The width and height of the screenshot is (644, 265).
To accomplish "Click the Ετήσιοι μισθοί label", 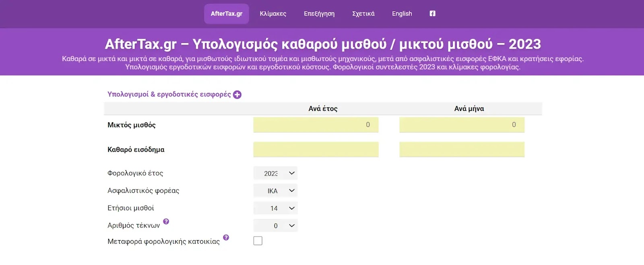I will [131, 208].
